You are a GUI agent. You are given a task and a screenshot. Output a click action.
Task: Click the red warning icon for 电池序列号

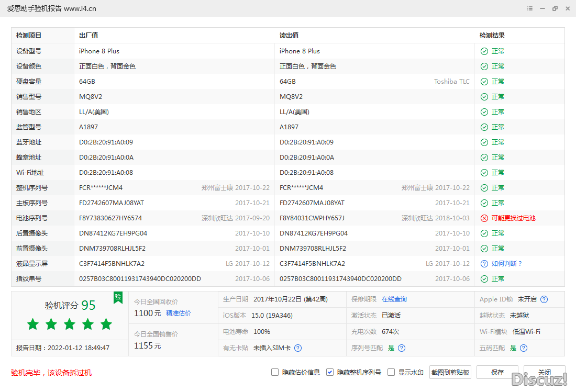tap(484, 218)
